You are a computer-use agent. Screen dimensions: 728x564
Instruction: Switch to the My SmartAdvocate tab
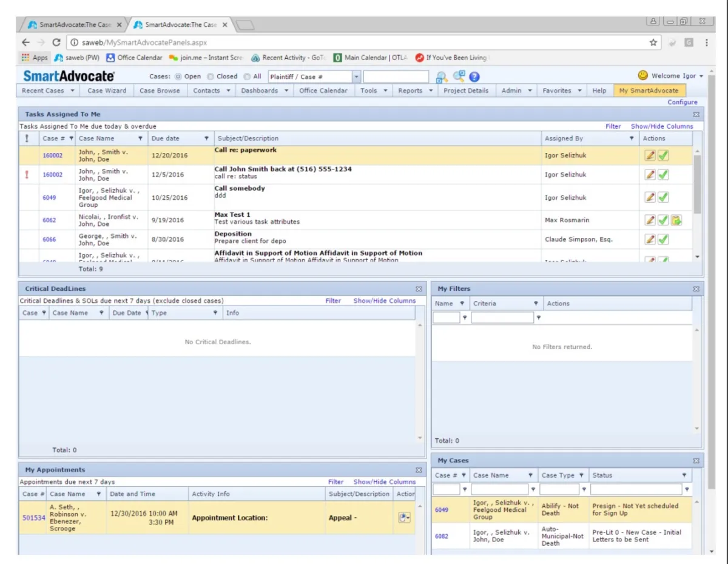649,91
